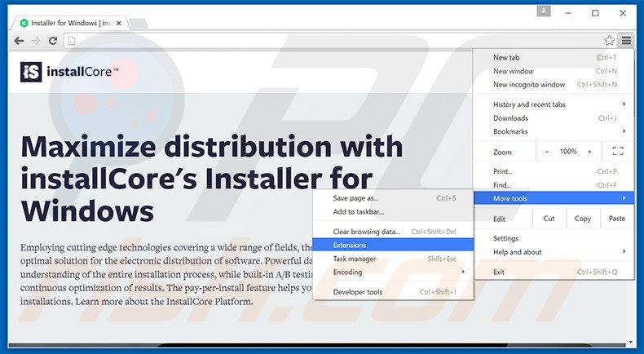Select Add to taskbar... in submenu
Screen dimensions: 644x354
393,212
